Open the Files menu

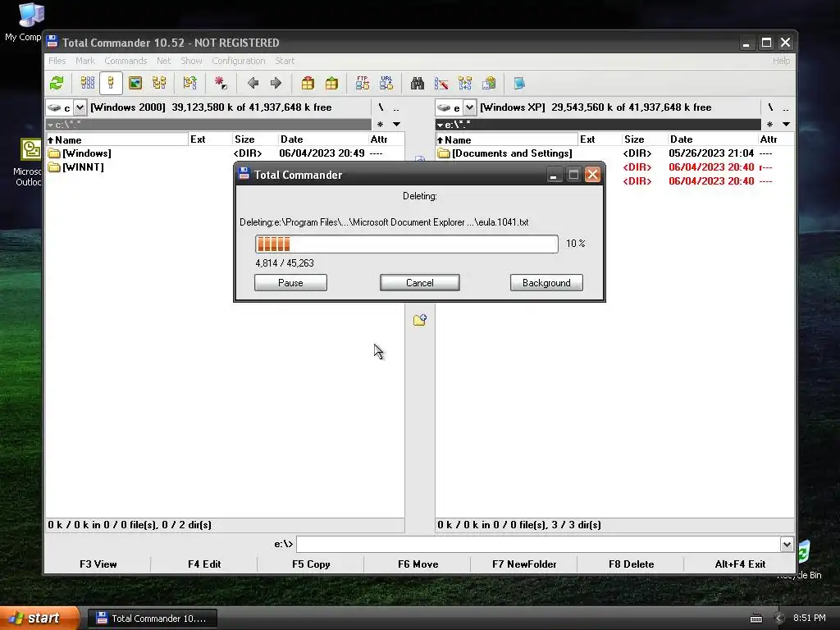(x=57, y=61)
